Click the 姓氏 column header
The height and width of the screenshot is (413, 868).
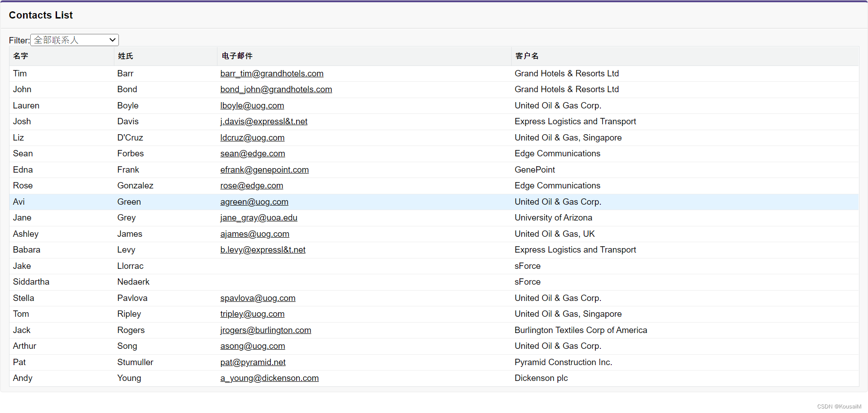click(125, 56)
